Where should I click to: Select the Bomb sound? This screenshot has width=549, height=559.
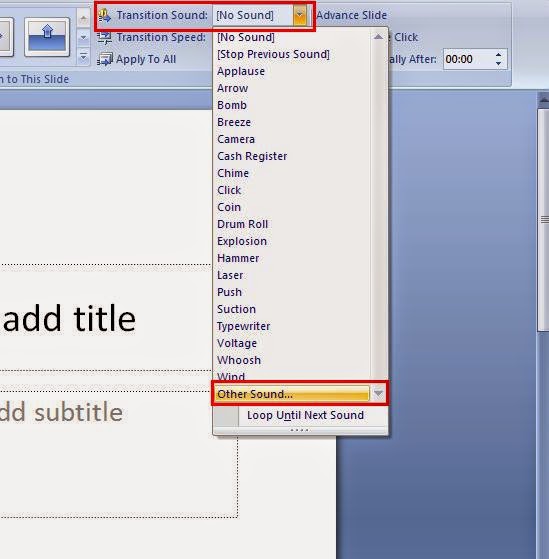click(x=232, y=105)
